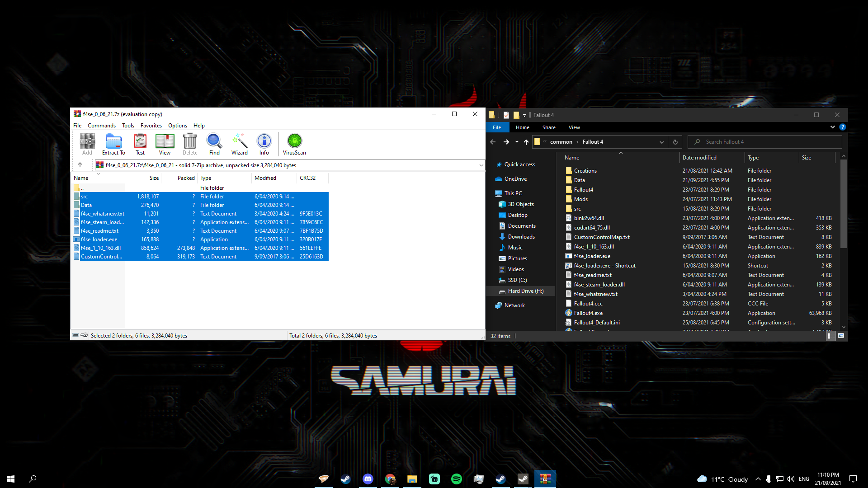Click the Find icon in WinRAR toolbar
Viewport: 868px width, 488px height.
214,144
